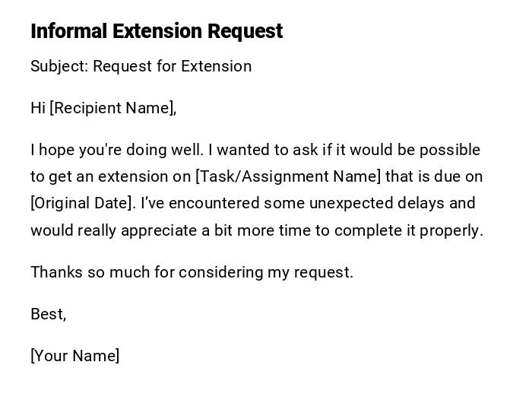
Task: Select the [Recipient Name] placeholder
Action: tap(112, 108)
